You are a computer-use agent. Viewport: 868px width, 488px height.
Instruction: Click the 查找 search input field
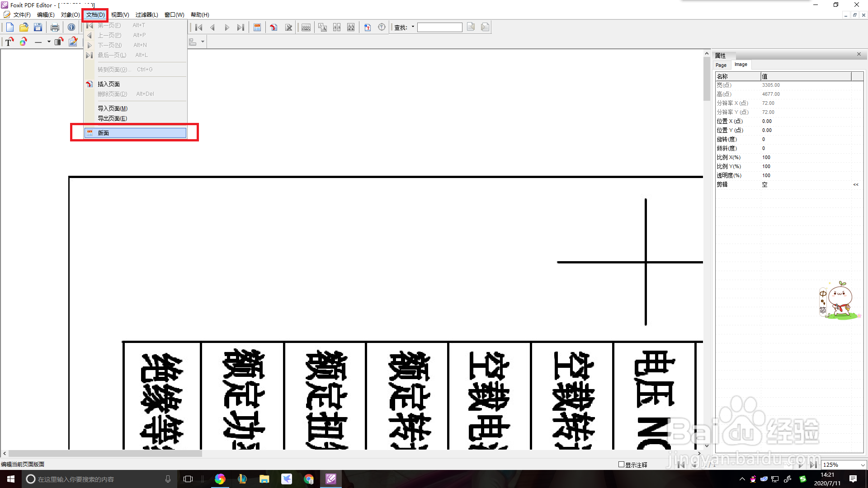pyautogui.click(x=439, y=27)
